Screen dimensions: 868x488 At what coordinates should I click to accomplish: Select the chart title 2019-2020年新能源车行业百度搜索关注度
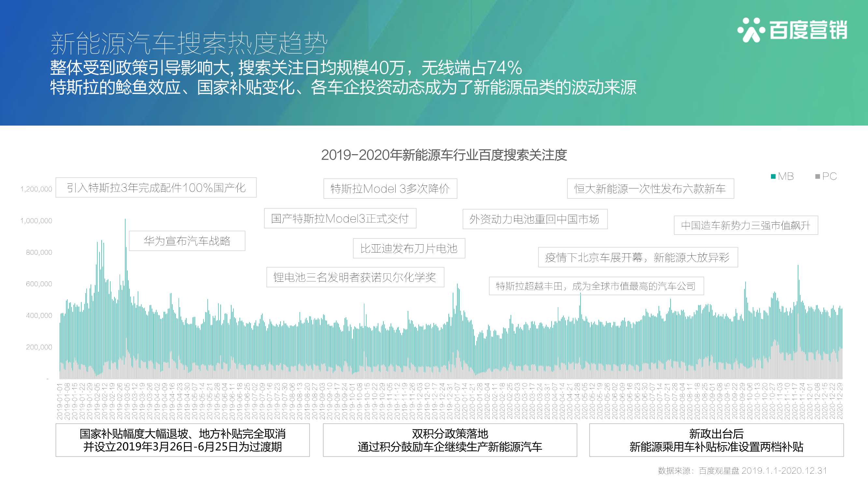[444, 155]
